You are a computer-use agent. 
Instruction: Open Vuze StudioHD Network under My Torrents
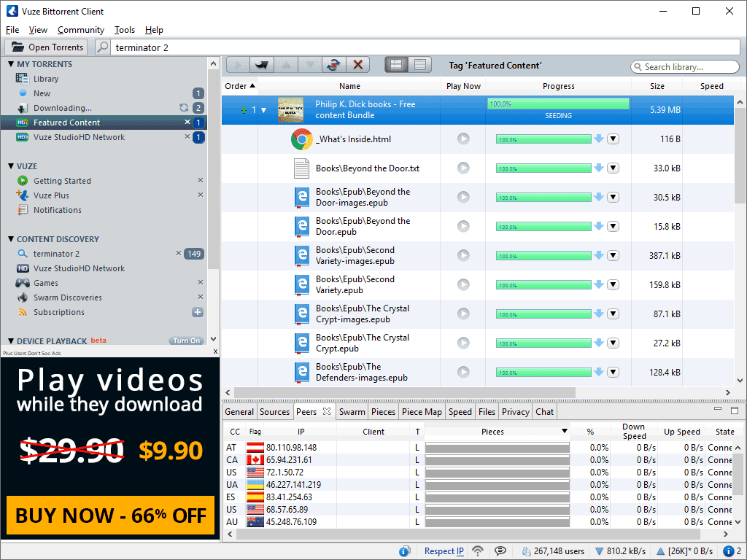click(79, 137)
